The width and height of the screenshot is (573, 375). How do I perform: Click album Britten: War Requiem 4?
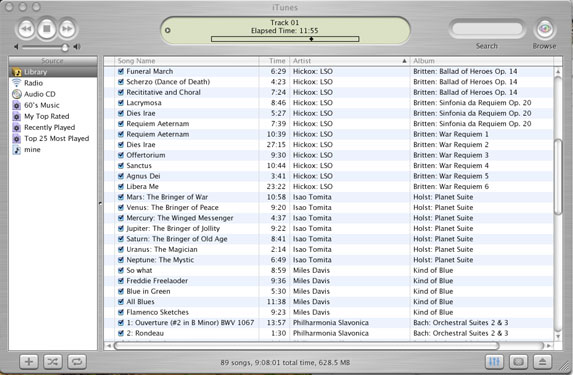coord(451,166)
